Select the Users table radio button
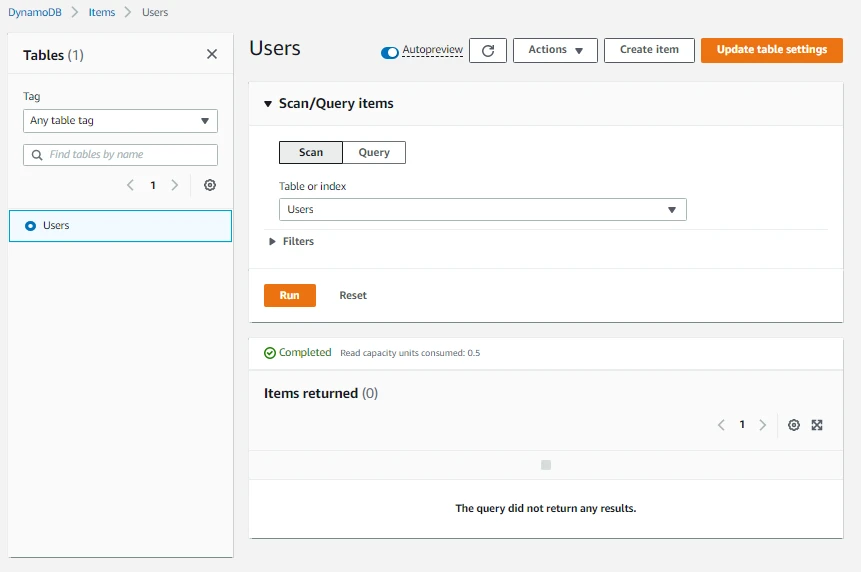This screenshot has height=572, width=861. pos(30,226)
